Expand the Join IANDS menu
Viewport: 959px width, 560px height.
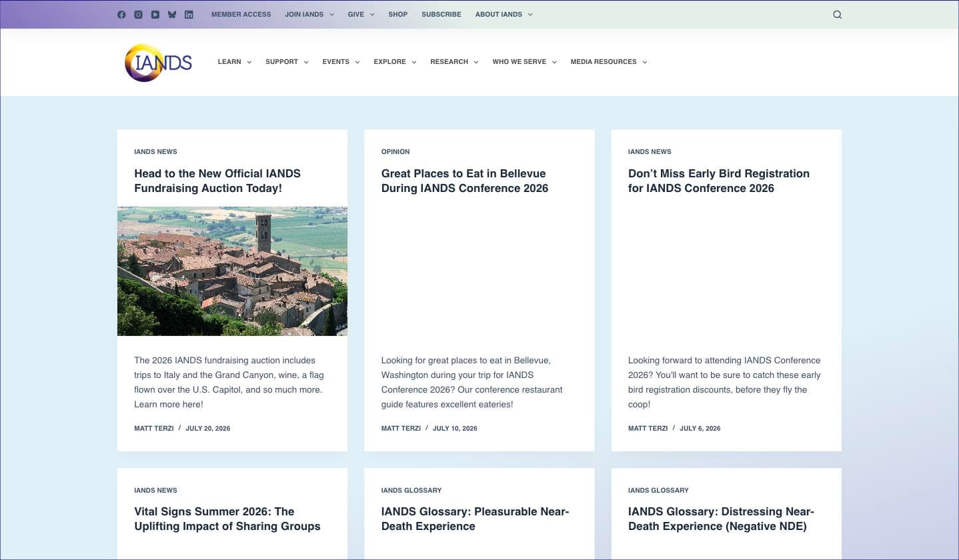point(309,14)
